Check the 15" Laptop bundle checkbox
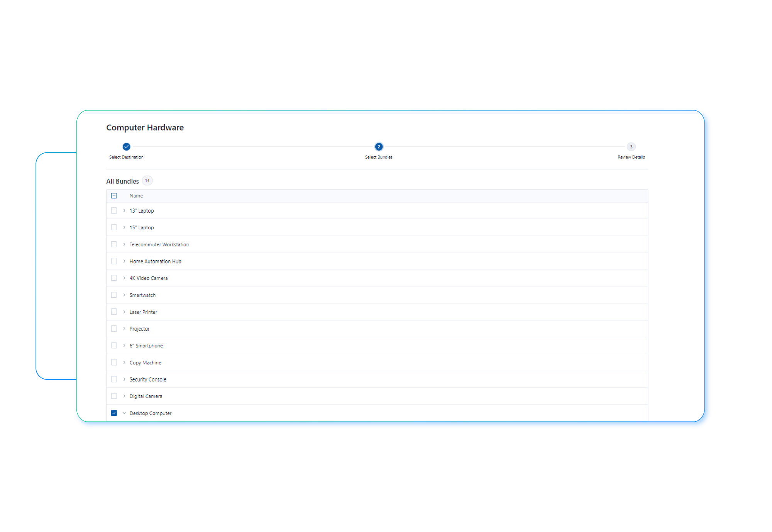This screenshot has width=772, height=532. tap(114, 227)
